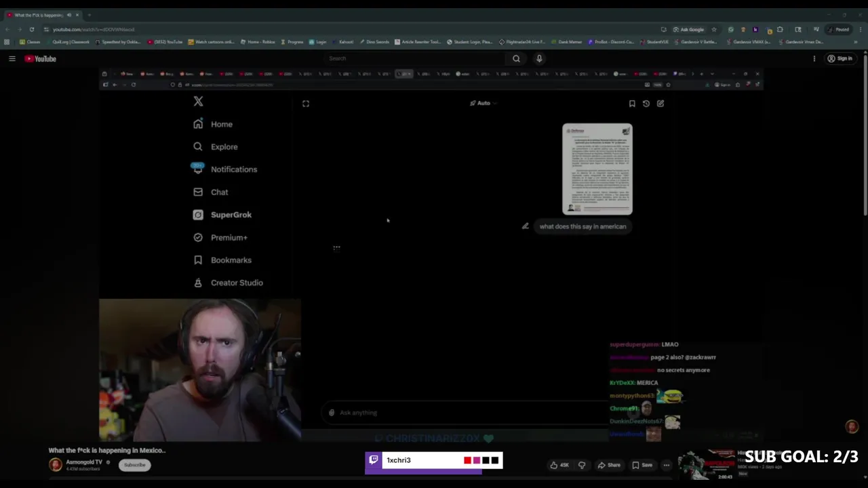Open YouTube three-dot settings menu
This screenshot has height=488, width=868.
814,59
